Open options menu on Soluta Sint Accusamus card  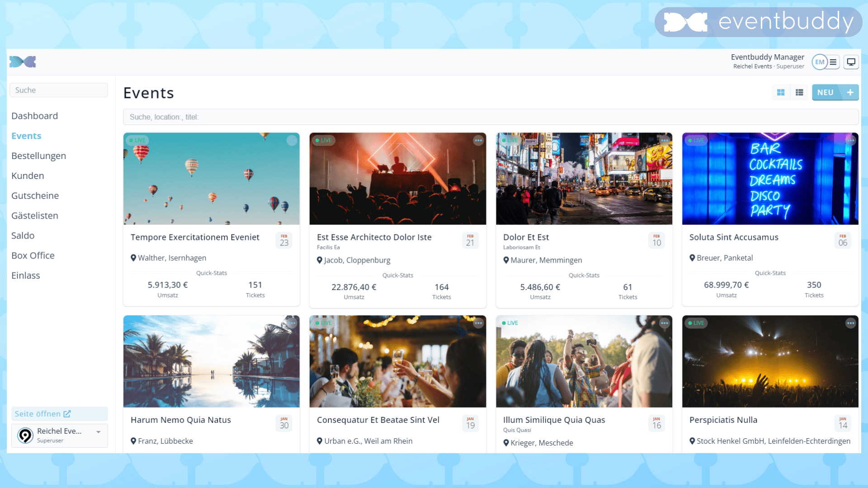[851, 141]
